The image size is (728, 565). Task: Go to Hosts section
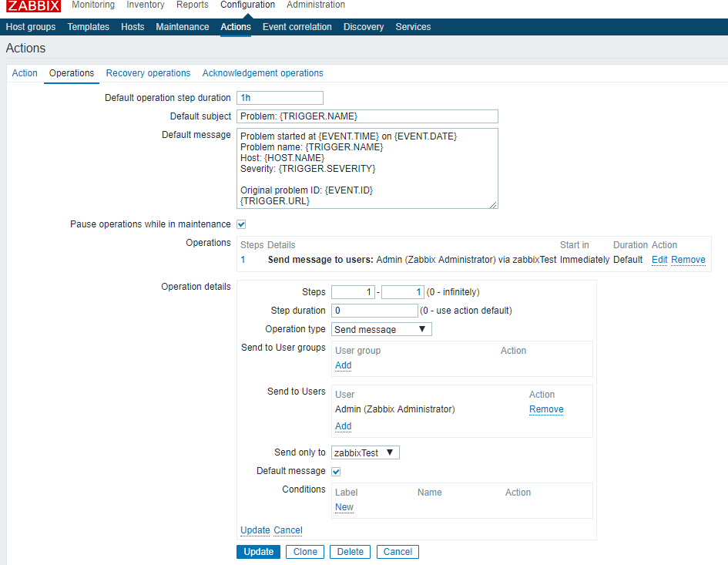point(133,27)
